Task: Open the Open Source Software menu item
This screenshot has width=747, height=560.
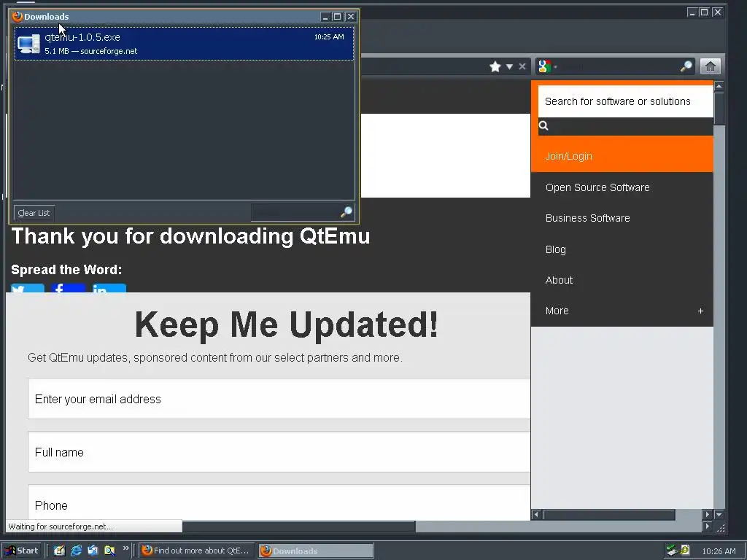Action: (x=597, y=187)
